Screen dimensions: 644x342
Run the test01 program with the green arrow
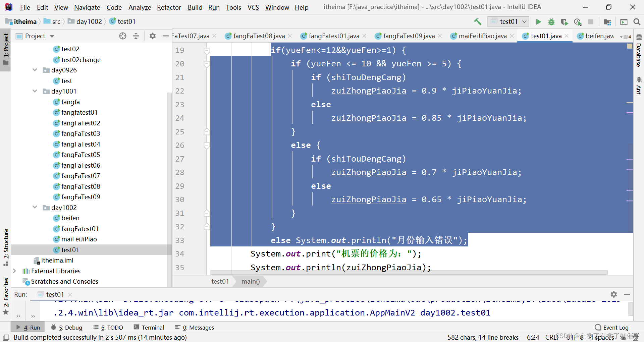pyautogui.click(x=539, y=21)
